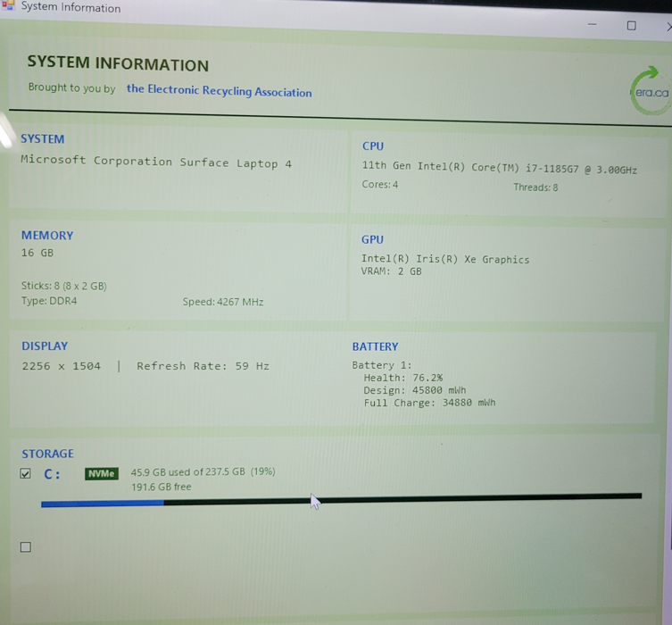Click the 'Type: DDR4' text
The height and width of the screenshot is (625, 672).
[49, 301]
